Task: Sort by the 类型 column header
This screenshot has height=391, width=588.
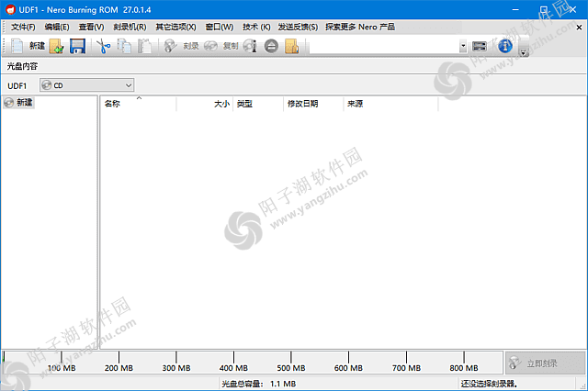Action: 258,104
